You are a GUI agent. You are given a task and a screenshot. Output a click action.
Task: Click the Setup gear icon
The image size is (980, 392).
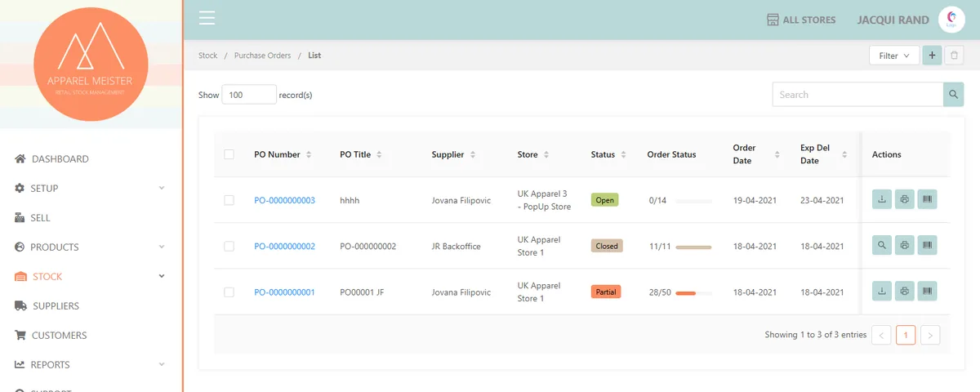20,188
